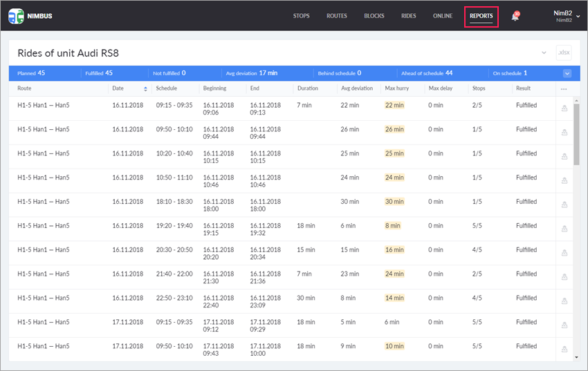
Task: Open the report selection dropdown chevron
Action: (544, 53)
